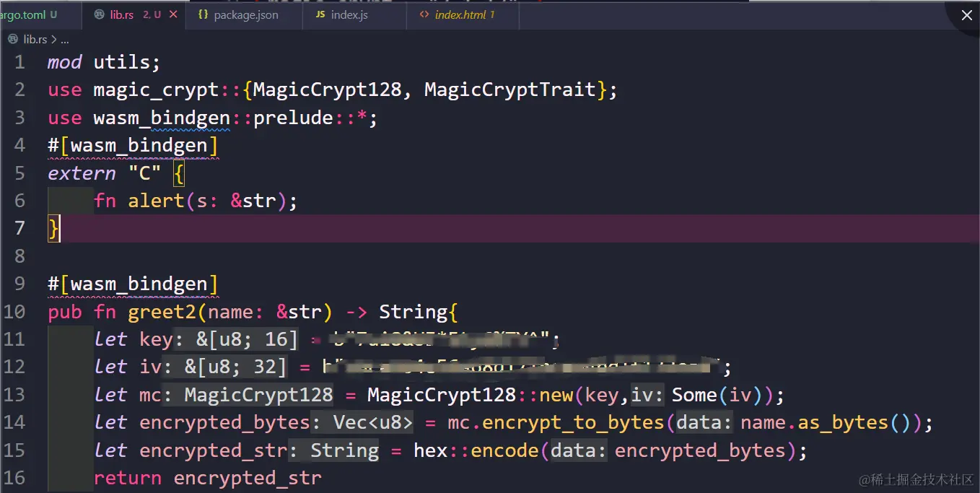
Task: Click the Rust crab icon on lib.rs tab
Action: point(99,14)
